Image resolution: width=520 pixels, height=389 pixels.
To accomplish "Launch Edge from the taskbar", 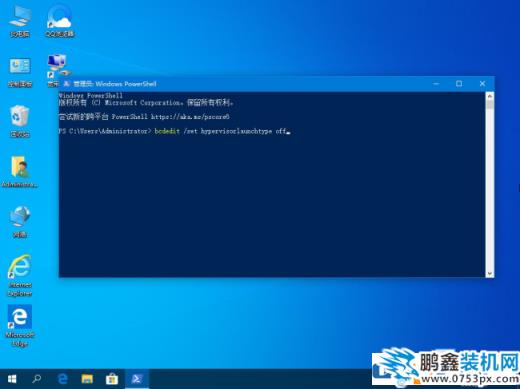I will tap(62, 379).
